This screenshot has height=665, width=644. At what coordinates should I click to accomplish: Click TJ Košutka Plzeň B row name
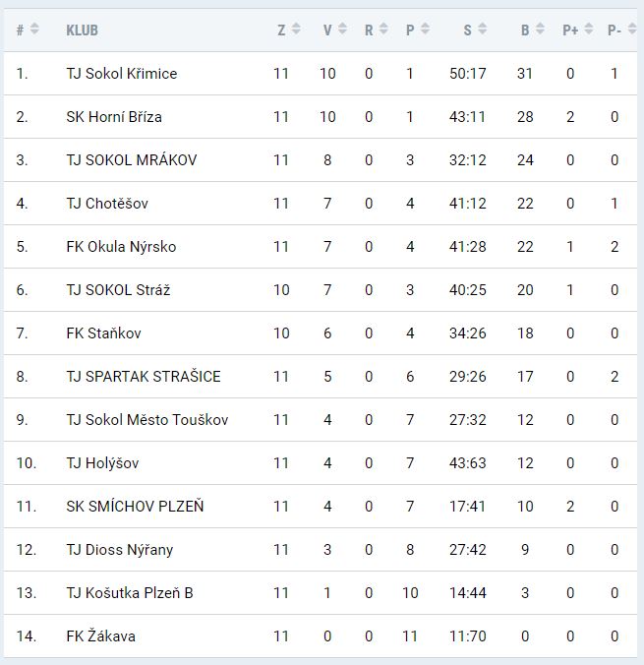(130, 593)
